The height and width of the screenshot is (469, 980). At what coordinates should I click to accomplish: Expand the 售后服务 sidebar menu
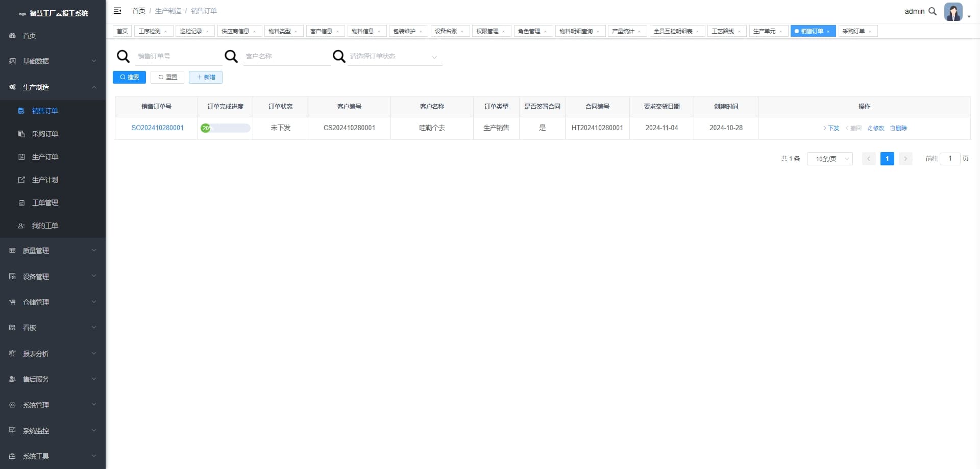53,379
